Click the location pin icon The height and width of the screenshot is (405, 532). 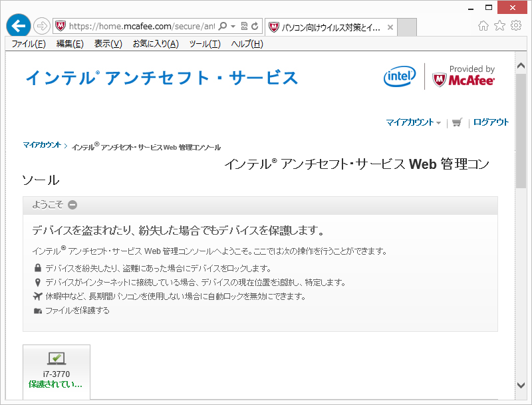38,282
